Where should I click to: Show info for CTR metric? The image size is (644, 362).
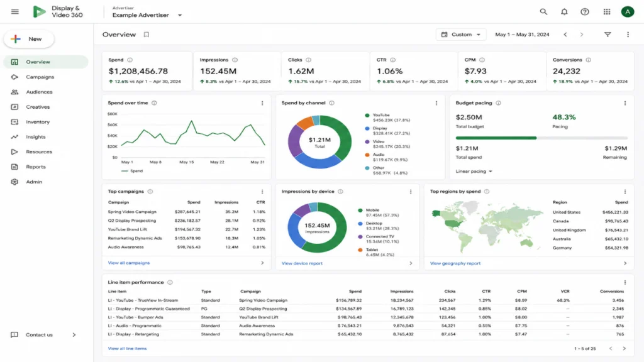(392, 60)
